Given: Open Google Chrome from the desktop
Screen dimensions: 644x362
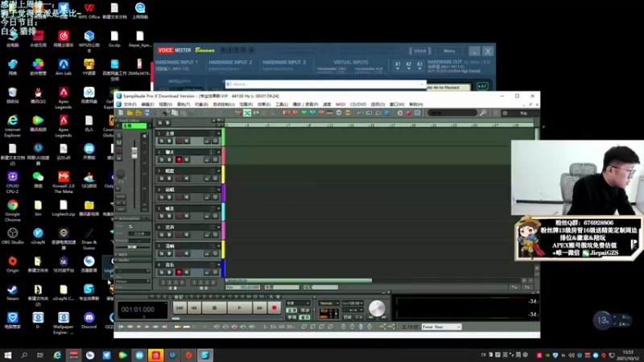Looking at the screenshot, I should [x=12, y=208].
